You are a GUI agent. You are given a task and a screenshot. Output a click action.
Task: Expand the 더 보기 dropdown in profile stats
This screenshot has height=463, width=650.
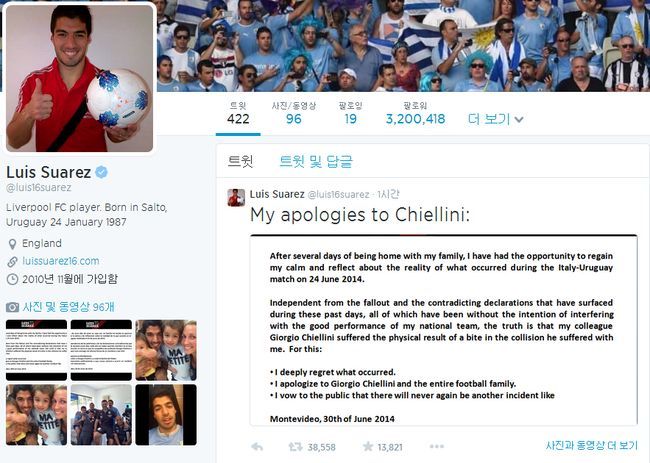pyautogui.click(x=495, y=119)
